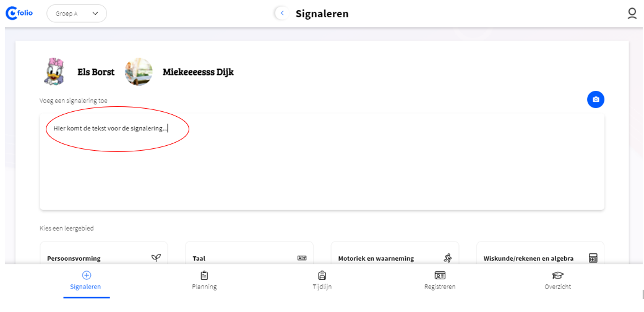The width and height of the screenshot is (644, 312).
Task: Switch to the Tijdlijn tab label
Action: pos(322,287)
